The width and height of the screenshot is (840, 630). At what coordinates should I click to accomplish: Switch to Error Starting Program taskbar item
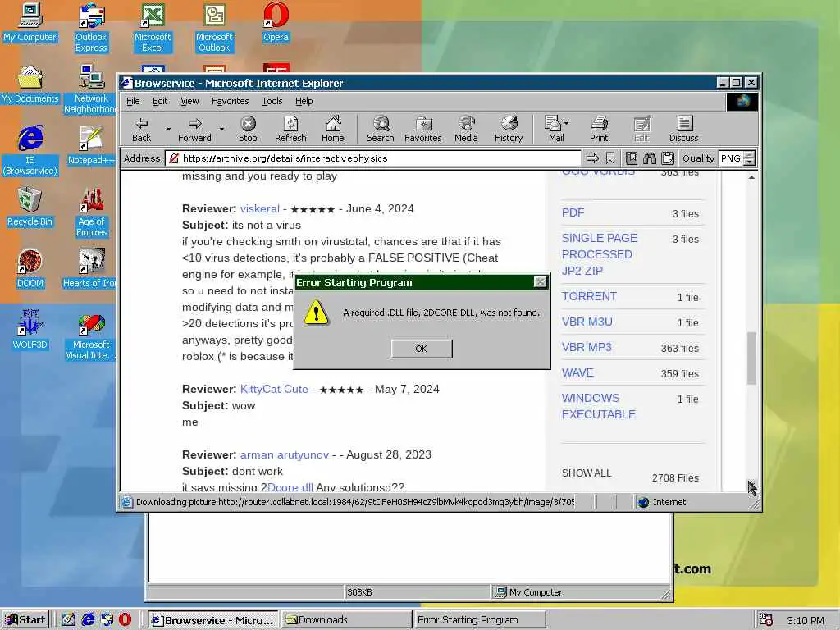tap(479, 620)
